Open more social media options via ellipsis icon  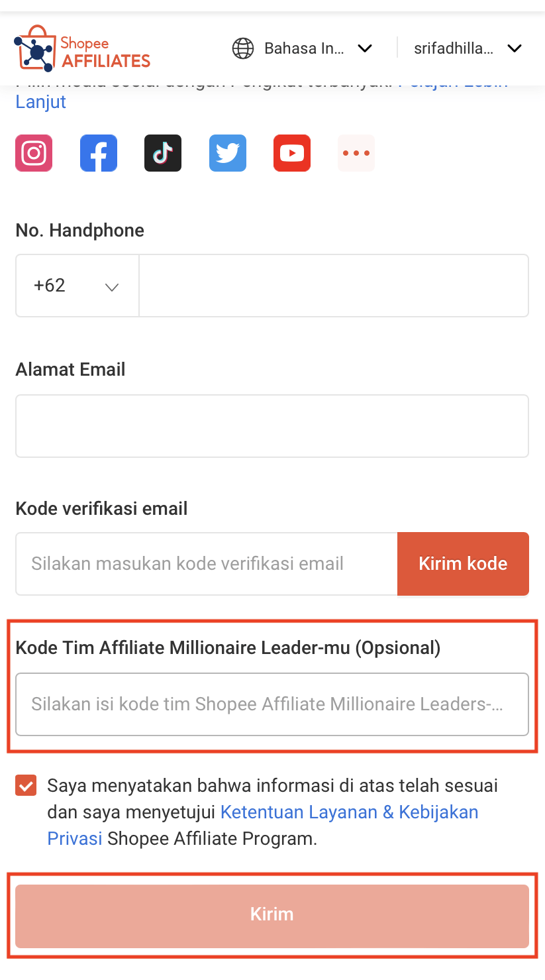click(x=356, y=153)
